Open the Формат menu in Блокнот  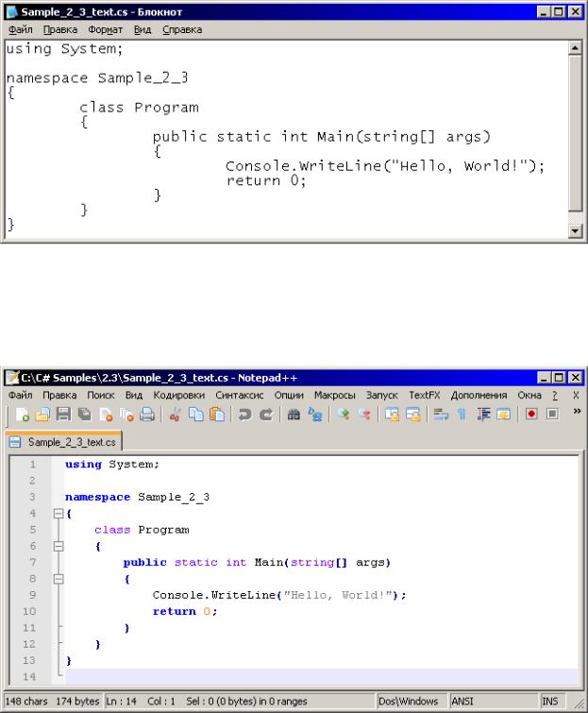point(106,29)
